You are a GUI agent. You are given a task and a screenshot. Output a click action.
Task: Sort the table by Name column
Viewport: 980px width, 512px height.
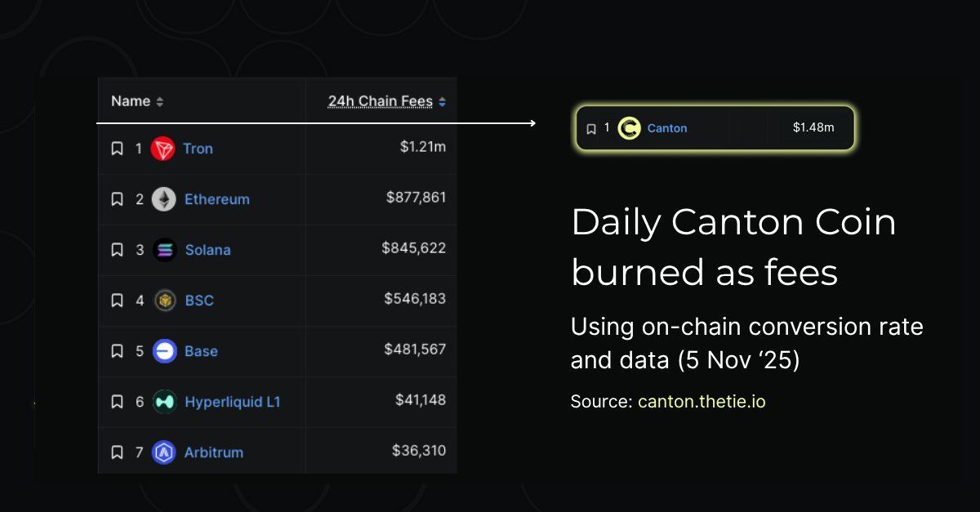click(x=136, y=100)
